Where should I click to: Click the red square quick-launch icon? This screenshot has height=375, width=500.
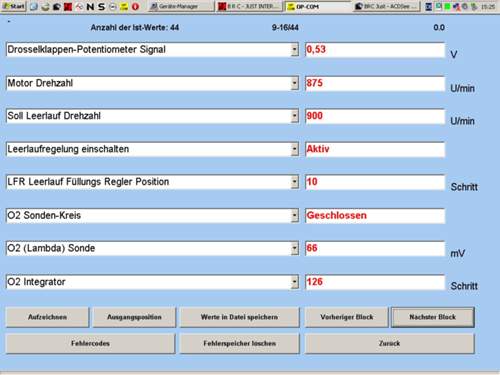click(x=68, y=6)
